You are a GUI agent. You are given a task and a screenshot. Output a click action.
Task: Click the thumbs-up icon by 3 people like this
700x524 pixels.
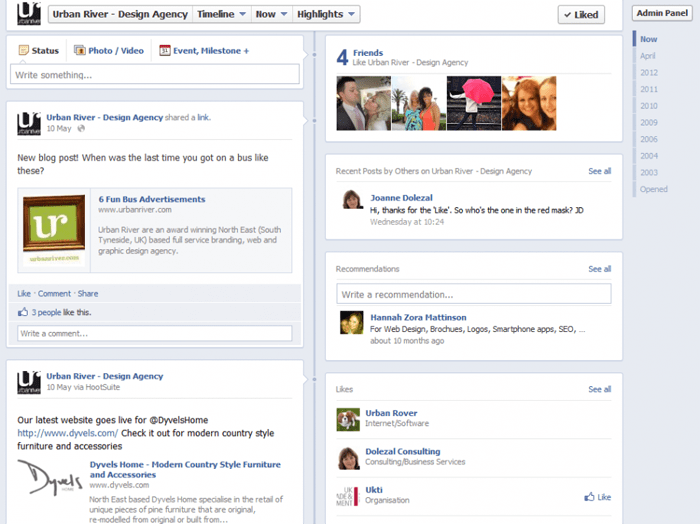[23, 312]
